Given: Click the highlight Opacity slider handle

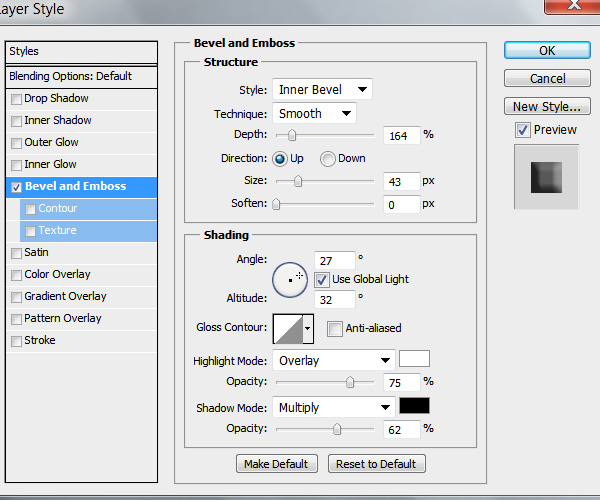Looking at the screenshot, I should (x=350, y=382).
